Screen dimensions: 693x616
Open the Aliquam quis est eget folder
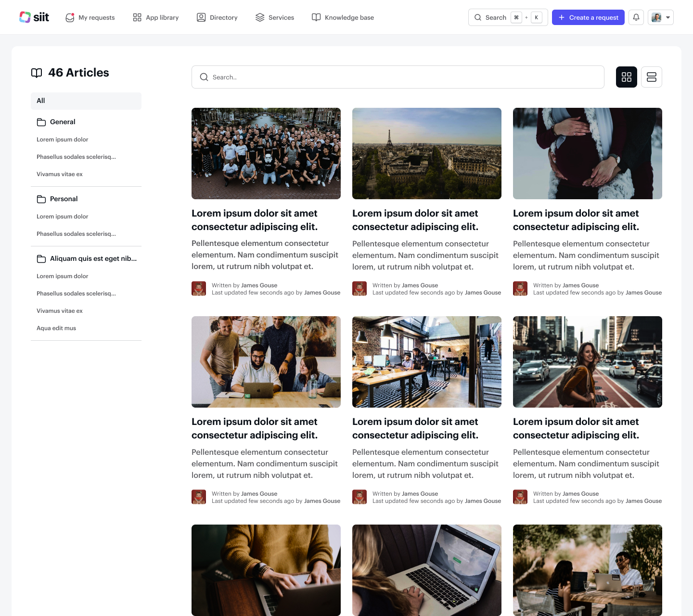(x=93, y=258)
